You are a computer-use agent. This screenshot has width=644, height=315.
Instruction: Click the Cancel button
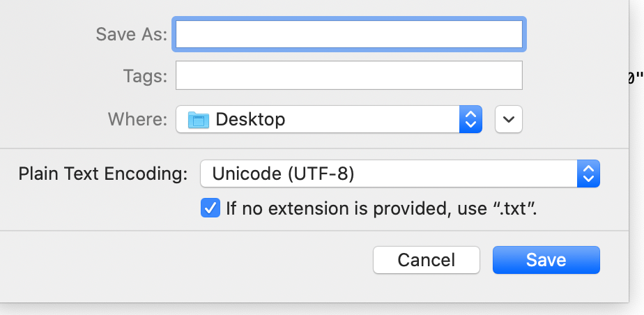point(427,260)
